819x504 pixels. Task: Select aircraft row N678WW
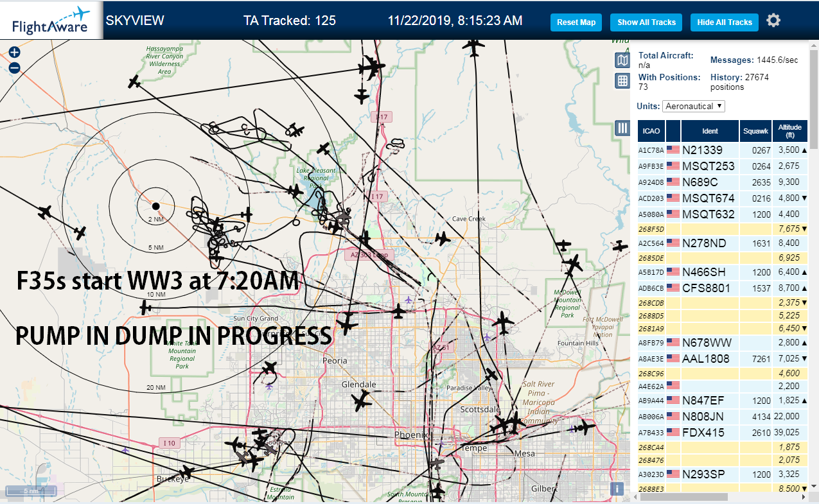pyautogui.click(x=723, y=343)
